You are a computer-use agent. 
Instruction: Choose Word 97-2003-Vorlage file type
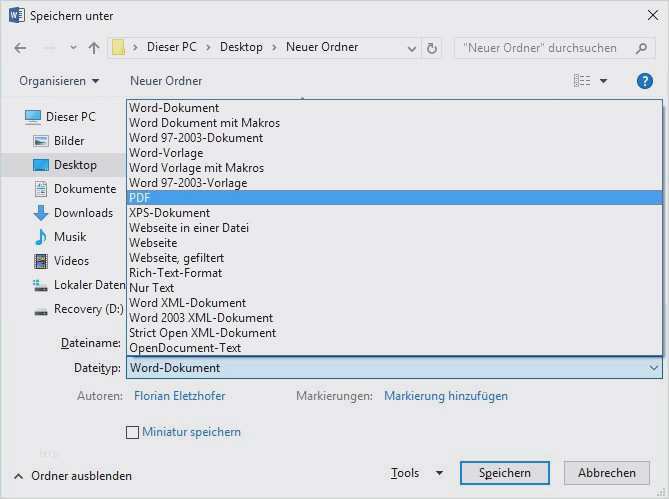[395, 183]
